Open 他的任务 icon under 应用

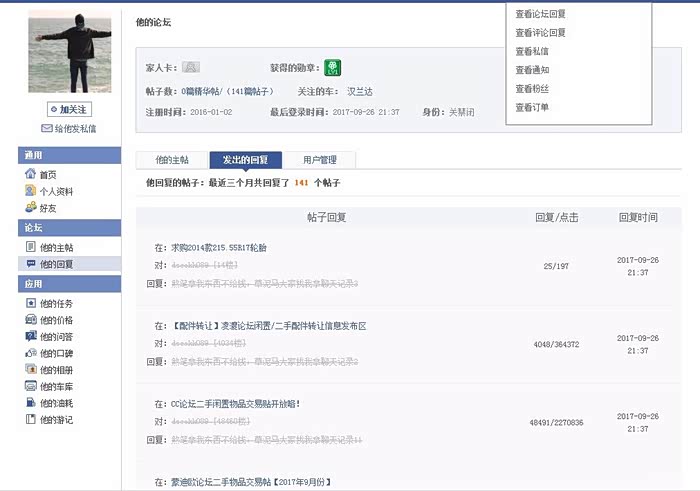click(x=30, y=303)
